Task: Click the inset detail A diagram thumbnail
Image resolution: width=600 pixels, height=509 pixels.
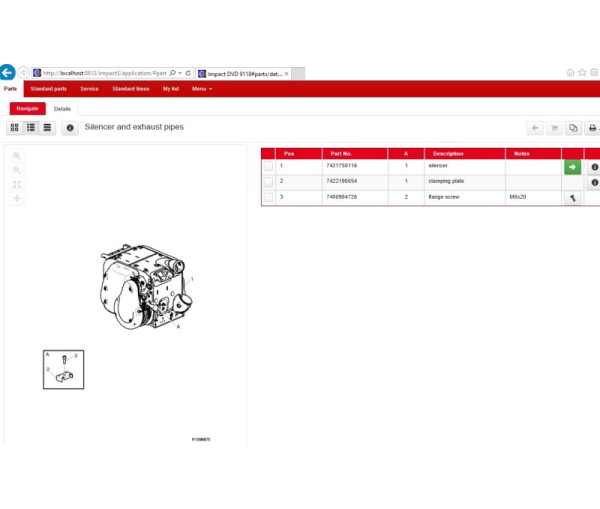Action: pos(63,369)
